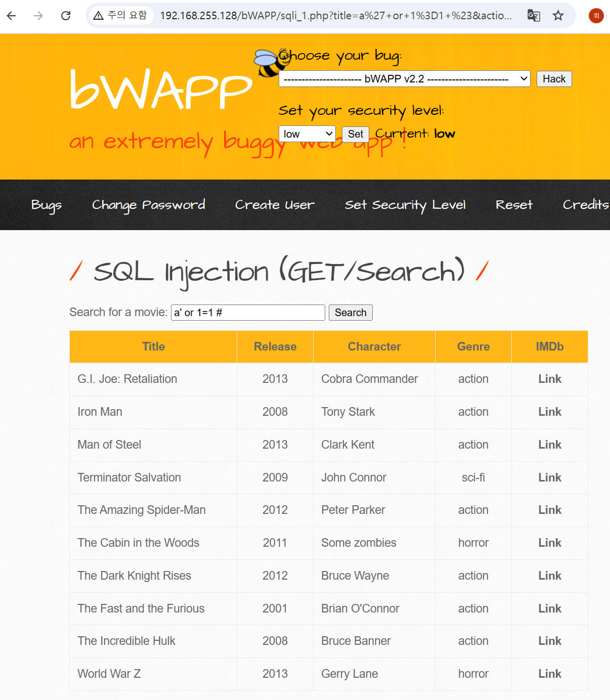Click the Hack button
The width and height of the screenshot is (610, 700).
(554, 79)
